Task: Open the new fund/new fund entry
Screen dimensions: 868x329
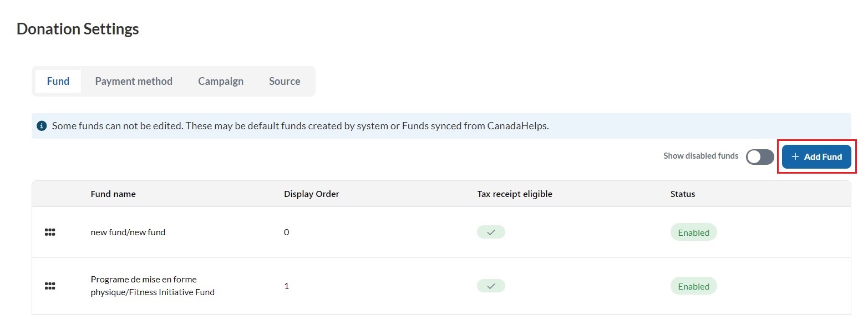Action: 128,232
